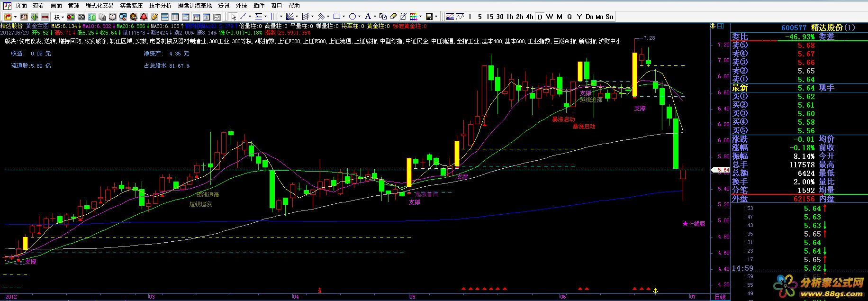Click the 外盘 62156 value
The image size is (868, 301).
coord(804,199)
